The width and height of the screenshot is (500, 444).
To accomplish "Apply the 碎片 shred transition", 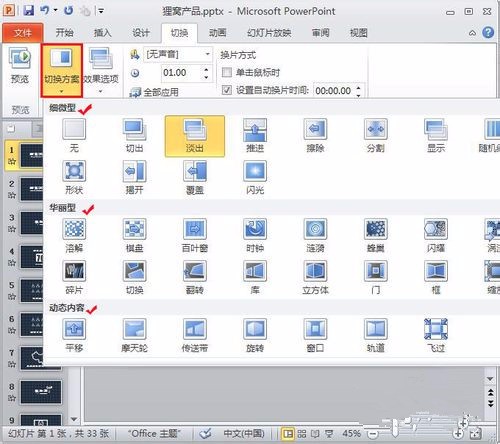I will pyautogui.click(x=74, y=278).
